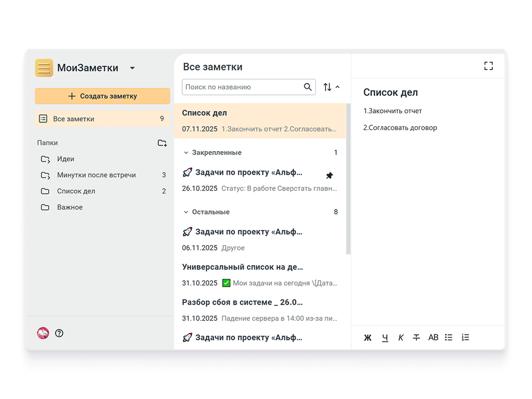Screen dimensions: 532x399
Task: Insert a bulleted list
Action: tap(449, 337)
